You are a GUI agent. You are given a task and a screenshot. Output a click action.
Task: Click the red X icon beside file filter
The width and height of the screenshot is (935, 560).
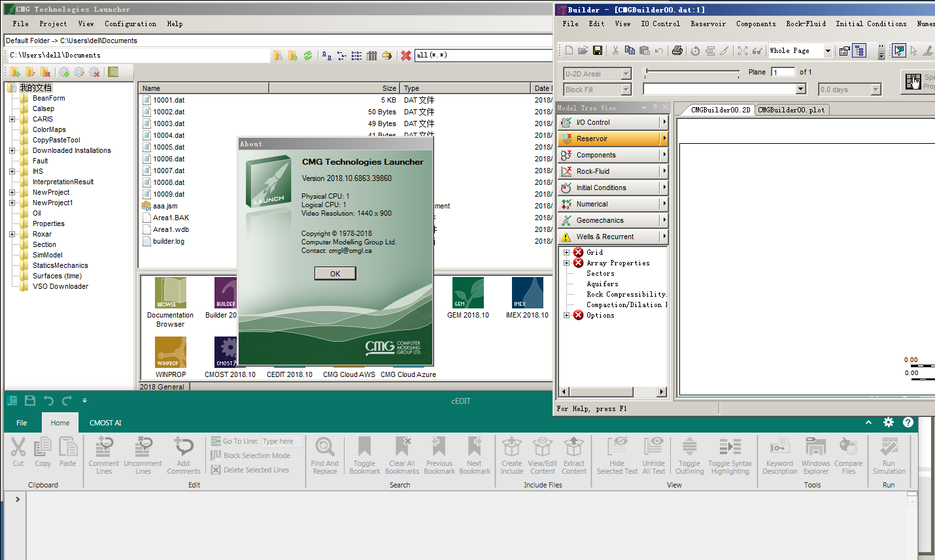tap(406, 56)
